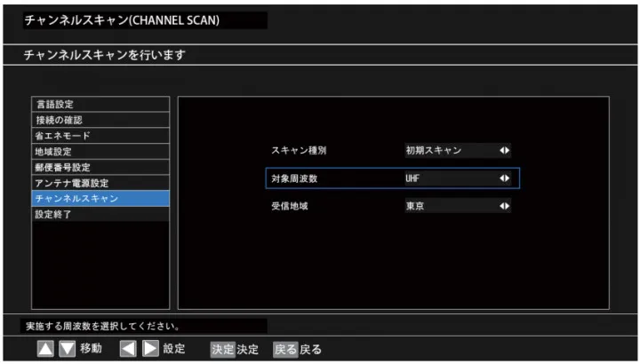
Task: Toggle arrows beside UHF frequency value
Action: (x=504, y=178)
